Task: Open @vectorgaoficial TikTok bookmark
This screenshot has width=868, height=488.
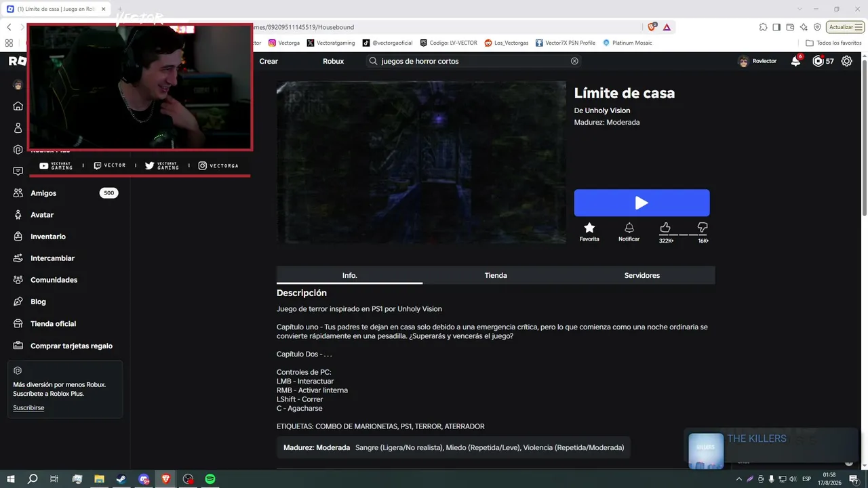Action: 387,43
